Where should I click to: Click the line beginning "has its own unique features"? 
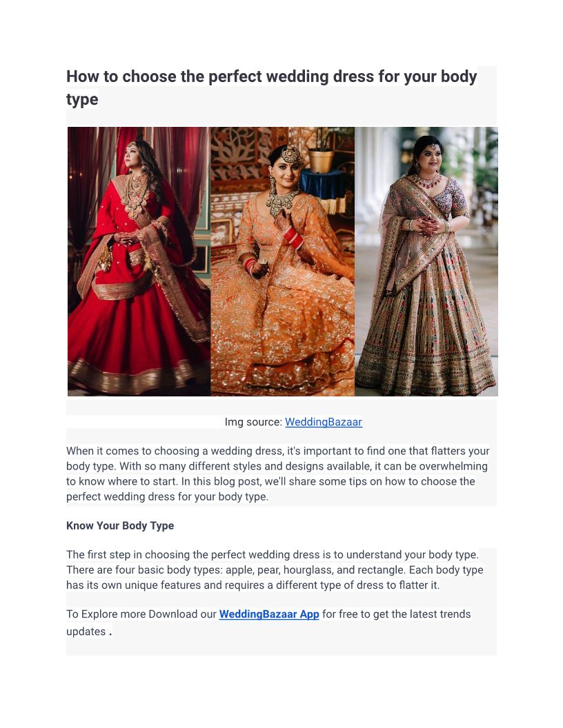click(x=253, y=585)
